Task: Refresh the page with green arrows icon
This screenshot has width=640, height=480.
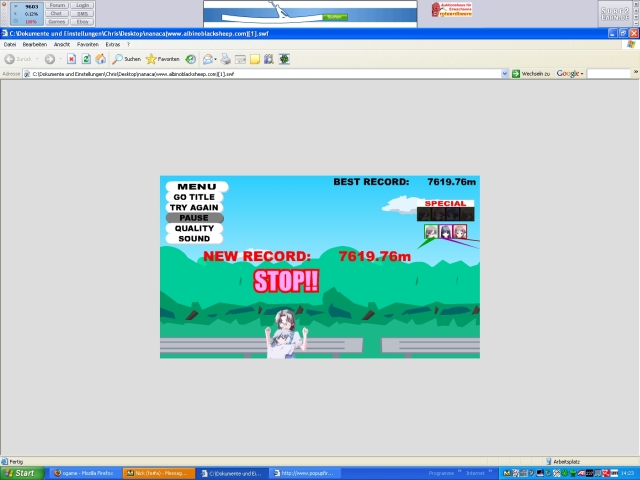Action: [x=86, y=59]
